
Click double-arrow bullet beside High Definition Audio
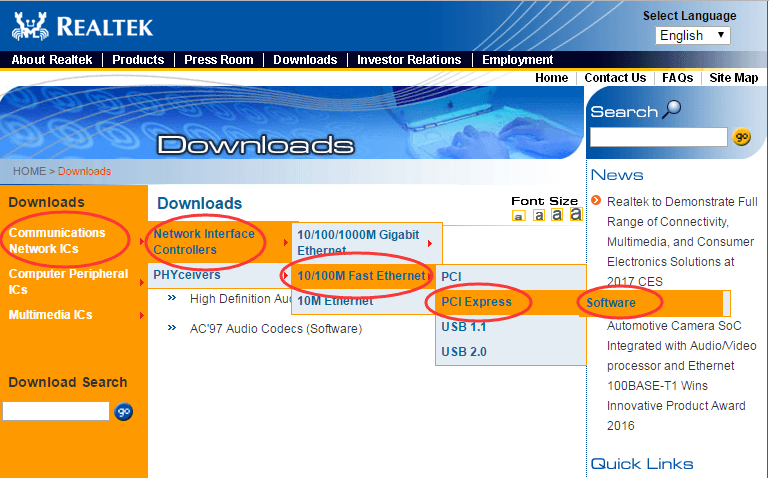(x=172, y=298)
